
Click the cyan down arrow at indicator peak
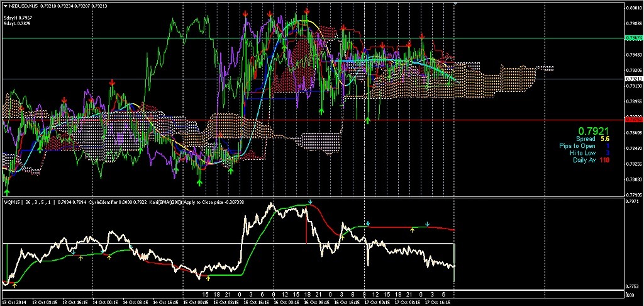[310, 201]
